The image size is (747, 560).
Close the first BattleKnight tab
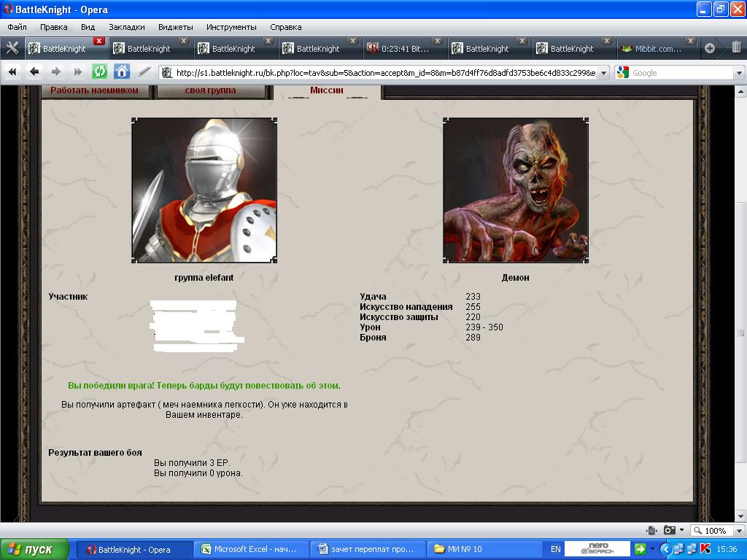(99, 42)
